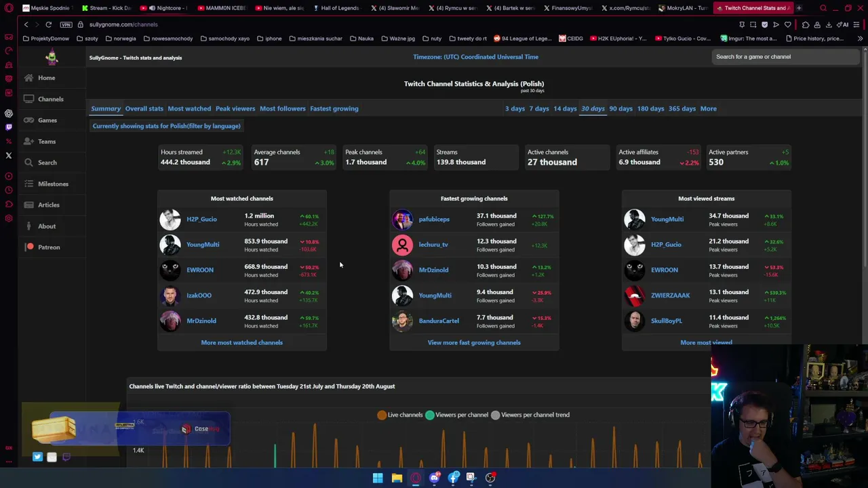Click View more fast growing channels link

coord(474,342)
